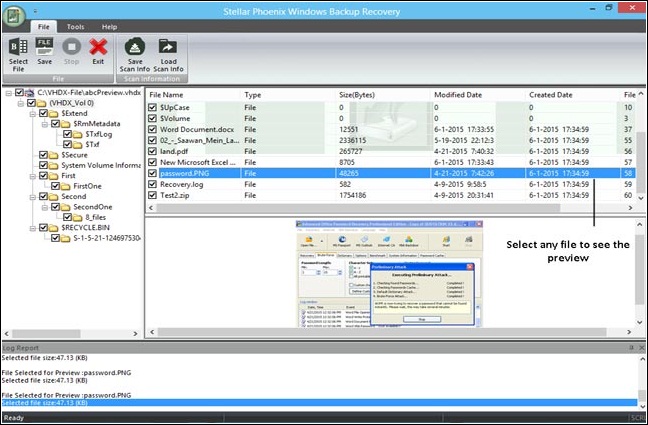648x425 pixels.
Task: Click the $Extend folder icon
Action: pos(54,113)
